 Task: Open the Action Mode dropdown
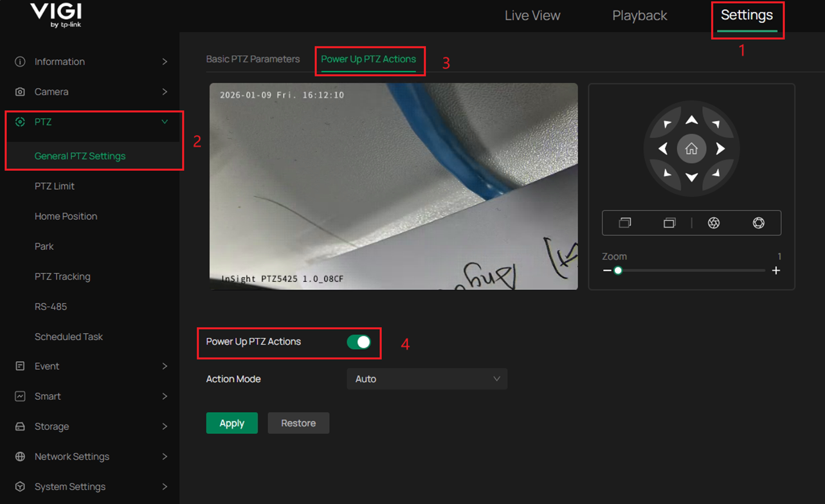tap(427, 379)
